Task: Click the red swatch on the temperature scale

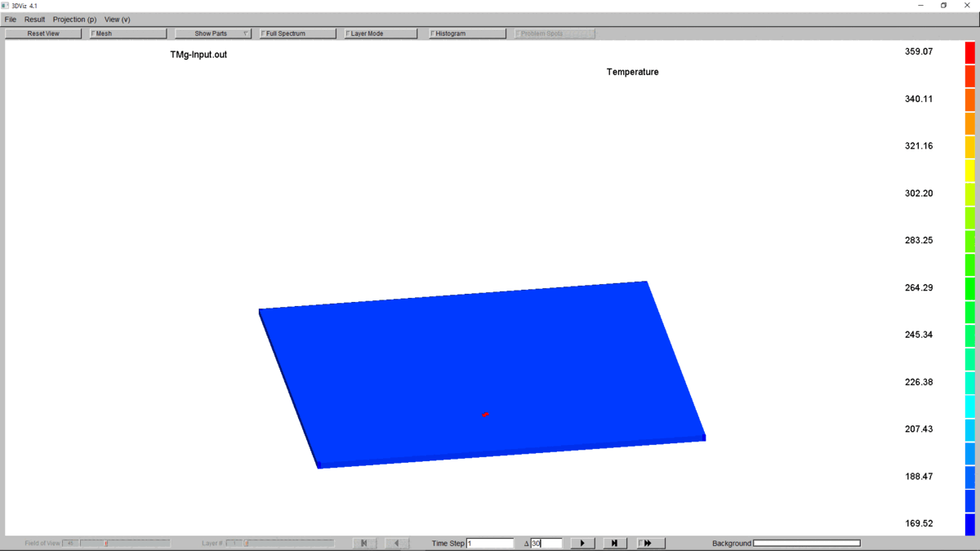Action: click(x=969, y=52)
